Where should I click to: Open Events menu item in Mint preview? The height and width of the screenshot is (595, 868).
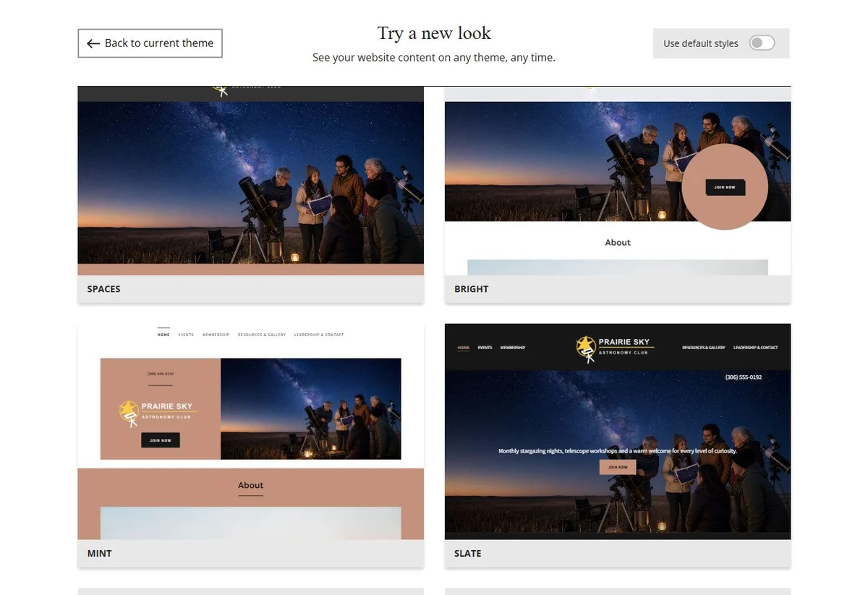click(186, 335)
